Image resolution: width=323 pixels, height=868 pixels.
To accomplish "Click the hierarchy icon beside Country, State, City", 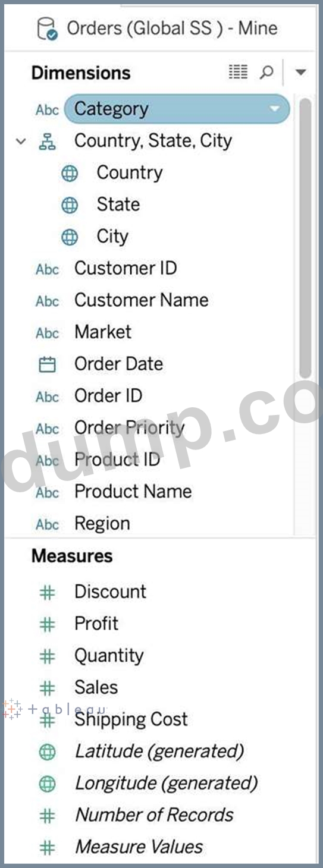I will coord(47,141).
